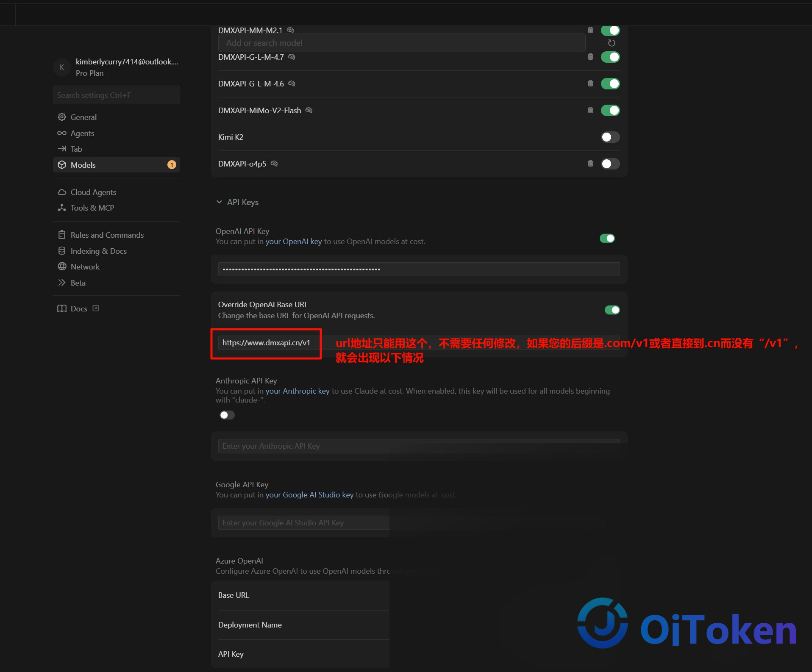Delete the DMXAPI-MiMo-V2-Flash model
Image resolution: width=812 pixels, height=672 pixels.
tap(590, 110)
